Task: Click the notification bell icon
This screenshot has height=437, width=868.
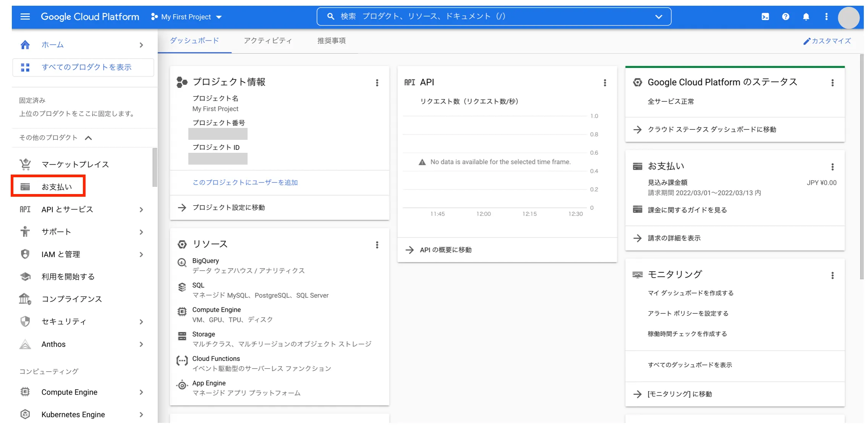Action: [x=806, y=16]
